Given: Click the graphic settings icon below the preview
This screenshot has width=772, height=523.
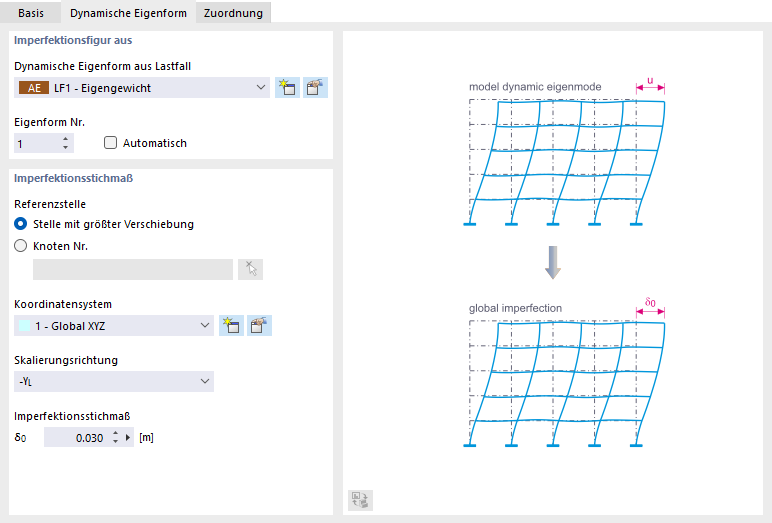Looking at the screenshot, I should click(360, 501).
